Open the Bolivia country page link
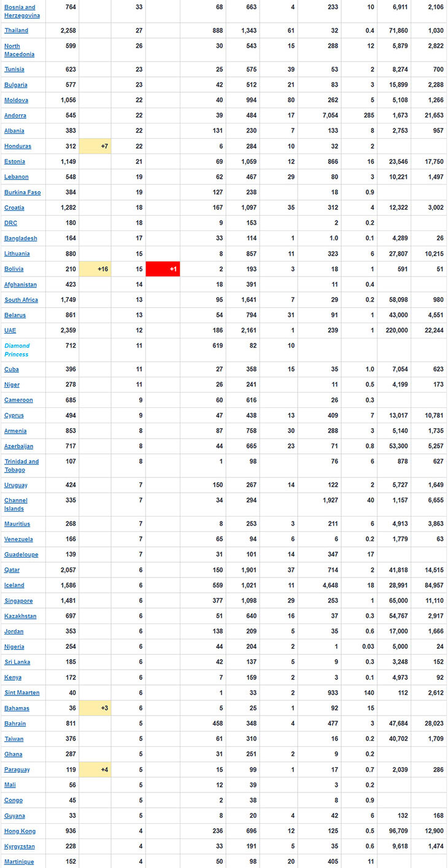 point(14,269)
